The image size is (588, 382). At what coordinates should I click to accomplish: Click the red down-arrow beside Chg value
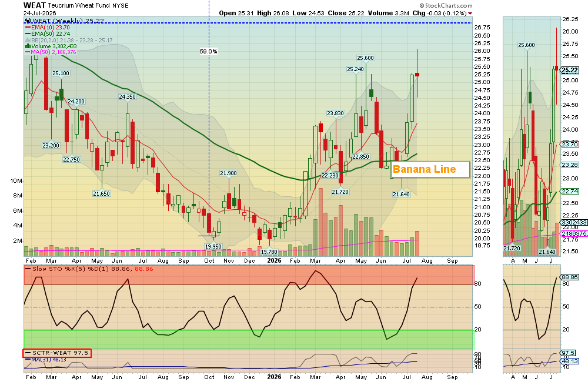470,14
